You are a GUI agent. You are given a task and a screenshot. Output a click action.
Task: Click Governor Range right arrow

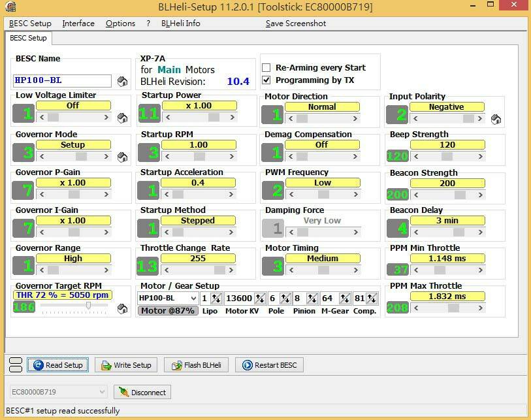click(x=106, y=270)
